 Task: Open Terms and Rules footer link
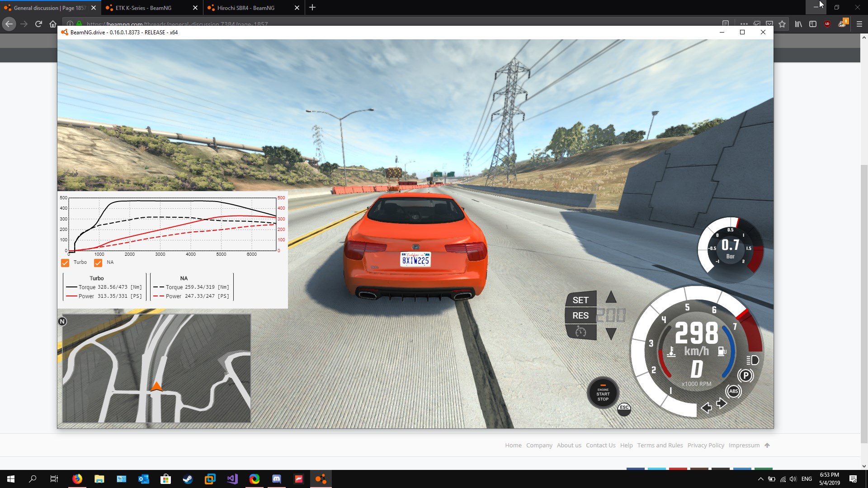660,446
